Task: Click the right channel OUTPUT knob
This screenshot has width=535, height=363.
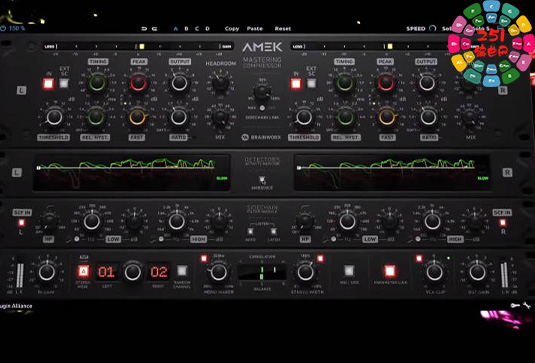Action: 427,83
